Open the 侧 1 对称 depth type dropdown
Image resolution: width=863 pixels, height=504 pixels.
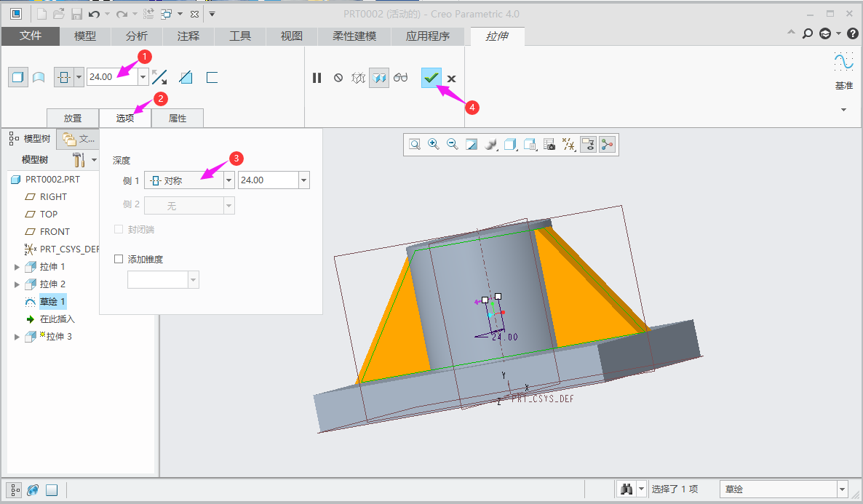[228, 180]
